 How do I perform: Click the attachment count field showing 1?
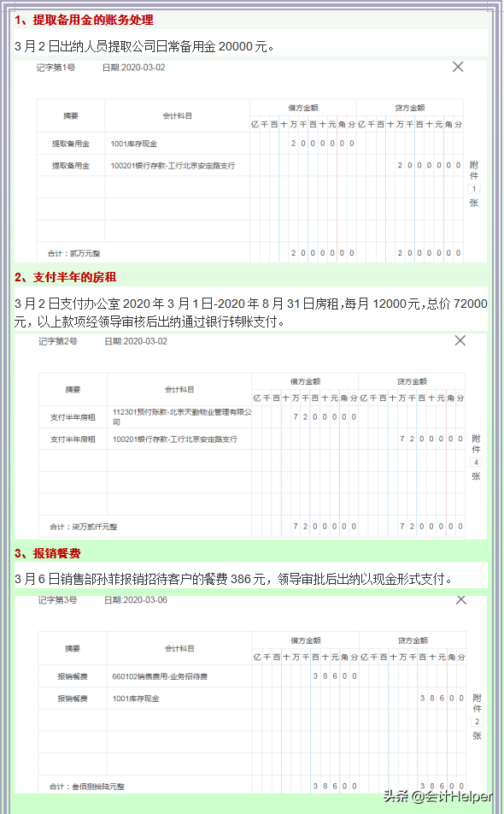[x=474, y=189]
